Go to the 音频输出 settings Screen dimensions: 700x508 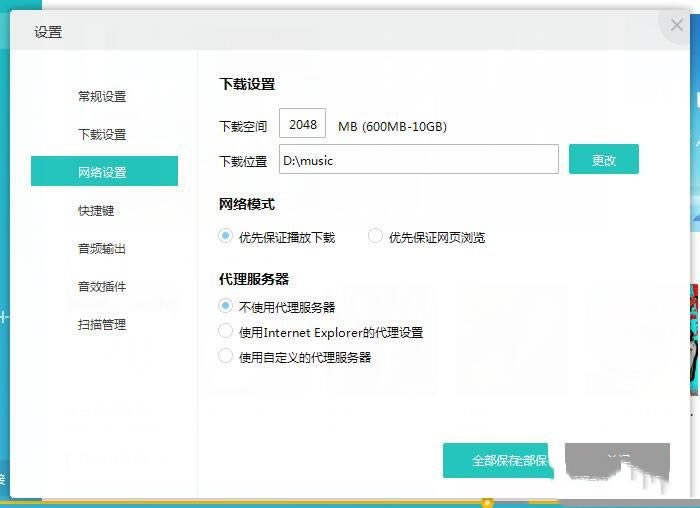pos(102,249)
